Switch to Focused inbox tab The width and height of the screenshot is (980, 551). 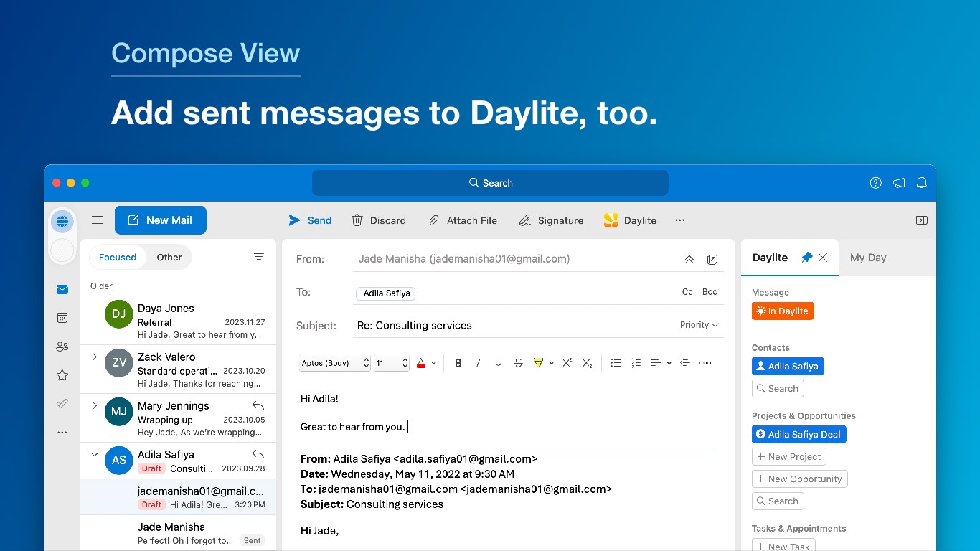pos(118,258)
